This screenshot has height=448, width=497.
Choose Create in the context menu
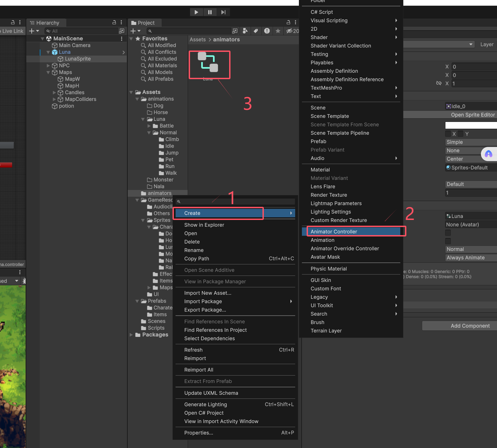235,213
